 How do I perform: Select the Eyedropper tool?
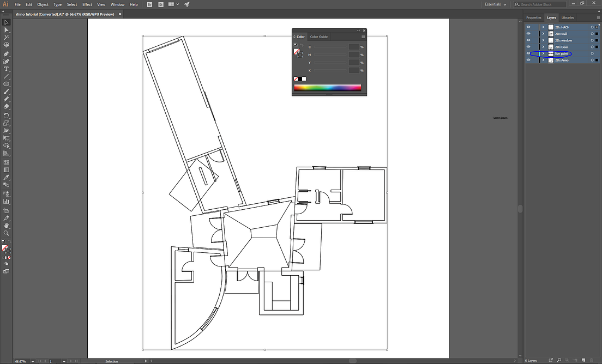[6, 177]
